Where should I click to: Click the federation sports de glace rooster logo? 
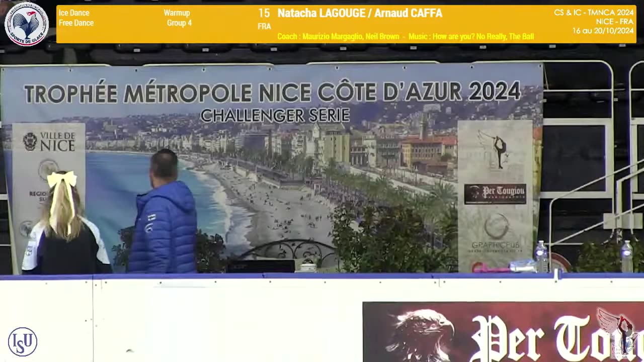(26, 24)
